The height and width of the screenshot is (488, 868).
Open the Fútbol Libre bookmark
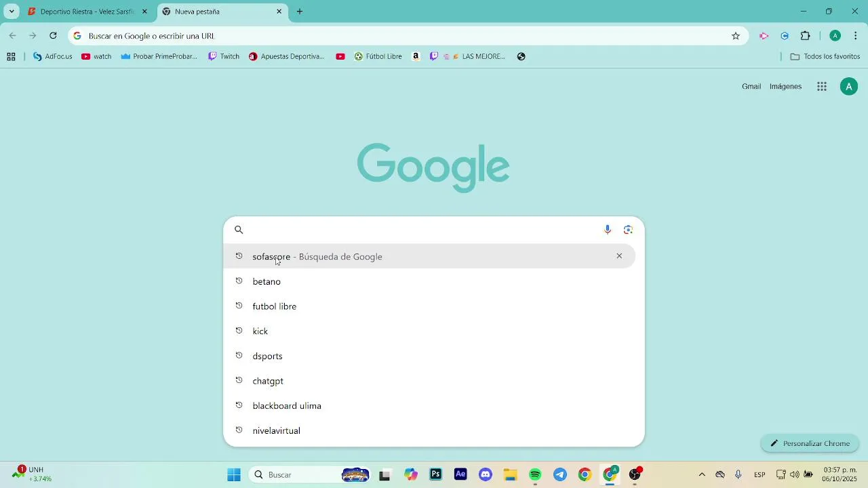click(x=378, y=57)
